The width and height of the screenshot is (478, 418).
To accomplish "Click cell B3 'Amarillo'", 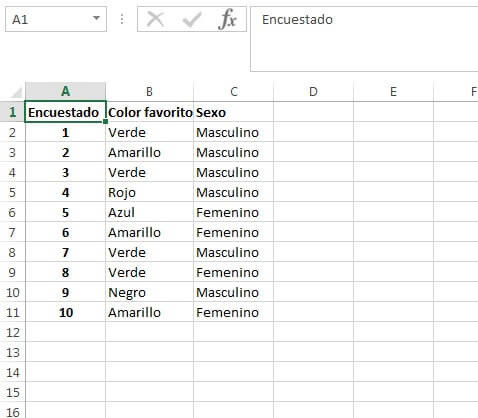I will (x=149, y=152).
